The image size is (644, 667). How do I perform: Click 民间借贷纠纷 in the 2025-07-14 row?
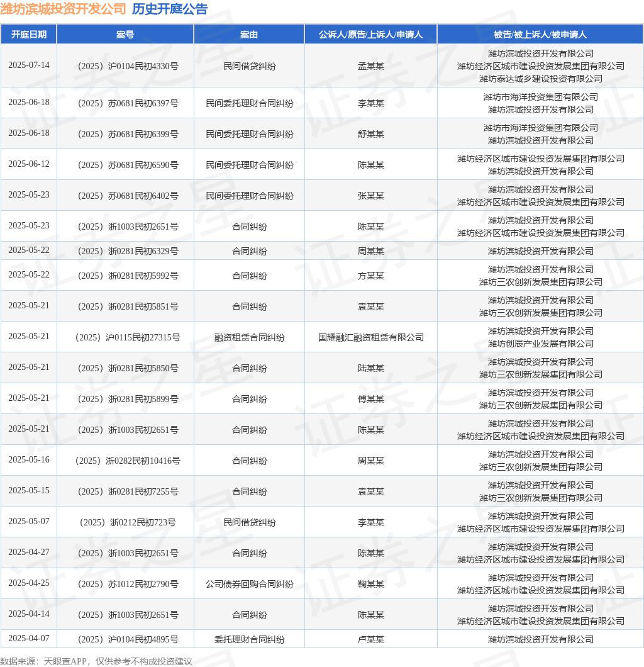[250, 66]
